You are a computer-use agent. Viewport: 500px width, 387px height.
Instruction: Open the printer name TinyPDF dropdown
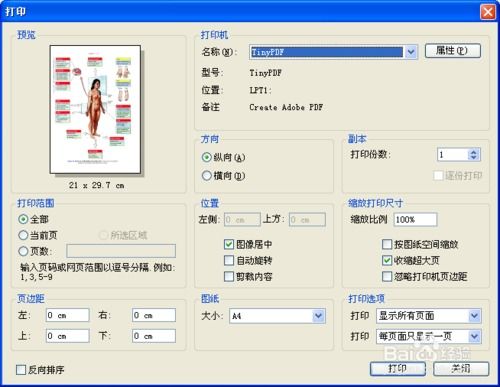pos(411,52)
